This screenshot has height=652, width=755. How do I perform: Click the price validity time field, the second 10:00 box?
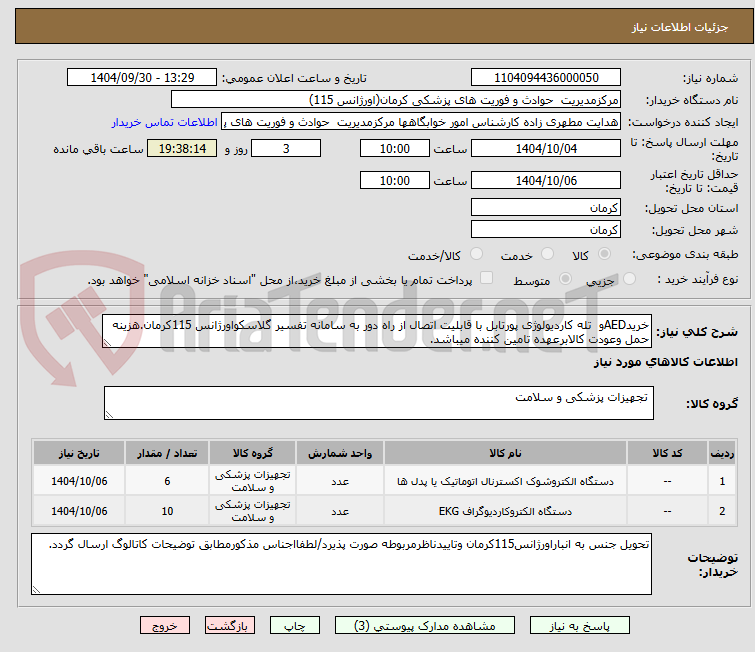395,180
